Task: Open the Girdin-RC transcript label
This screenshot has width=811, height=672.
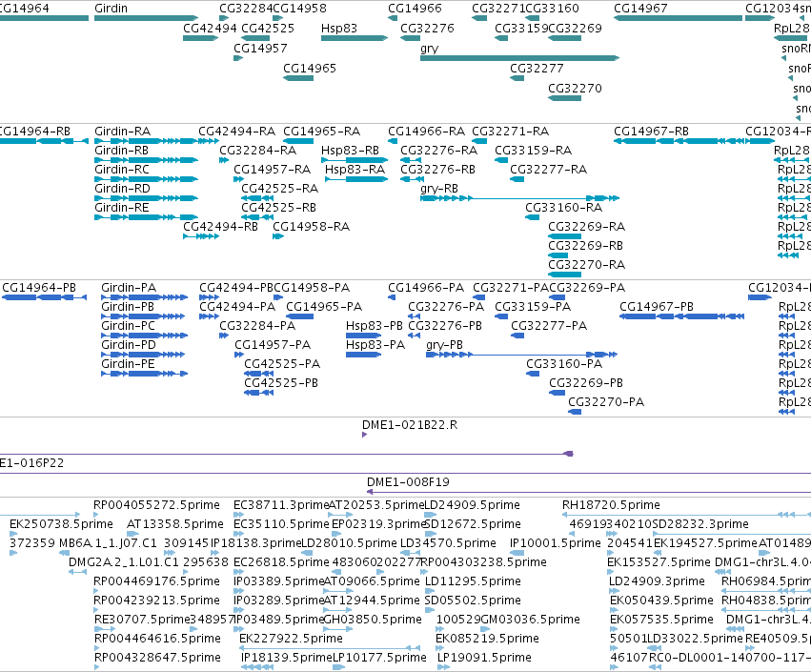Action: click(x=122, y=170)
